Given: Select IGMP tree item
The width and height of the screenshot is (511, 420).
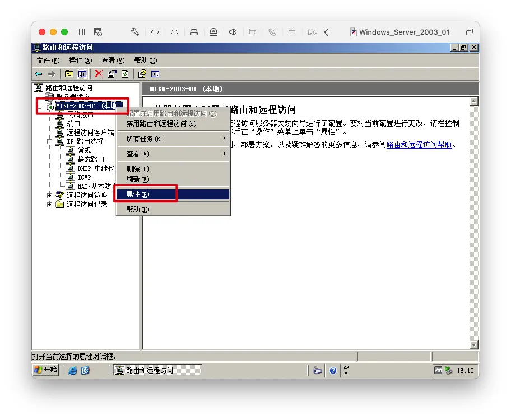Looking at the screenshot, I should 84,178.
